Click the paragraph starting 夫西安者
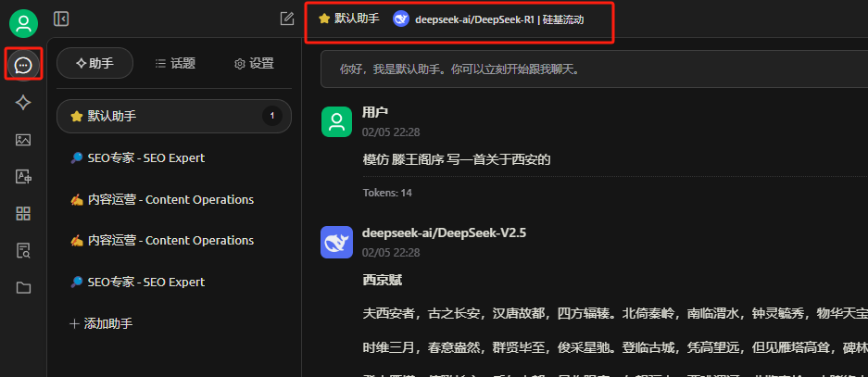 coord(615,314)
